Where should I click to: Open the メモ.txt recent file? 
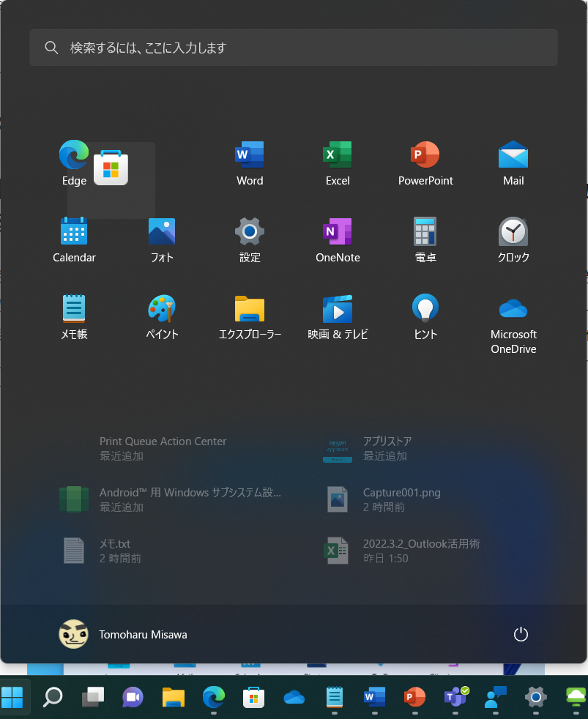point(101,551)
